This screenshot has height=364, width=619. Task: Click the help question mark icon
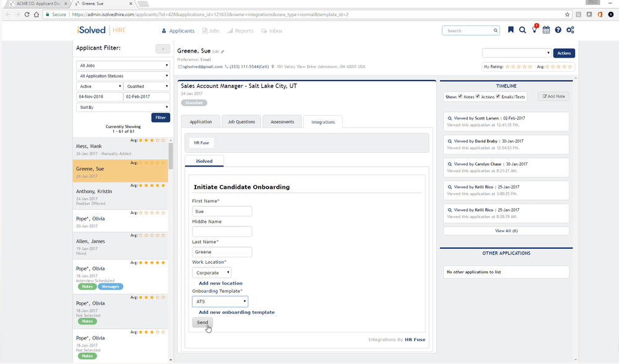tap(556, 30)
